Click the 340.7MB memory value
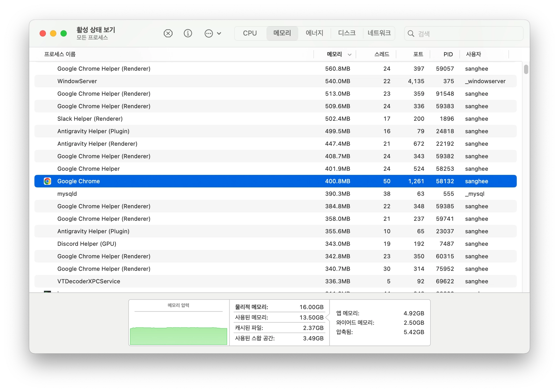 [338, 269]
